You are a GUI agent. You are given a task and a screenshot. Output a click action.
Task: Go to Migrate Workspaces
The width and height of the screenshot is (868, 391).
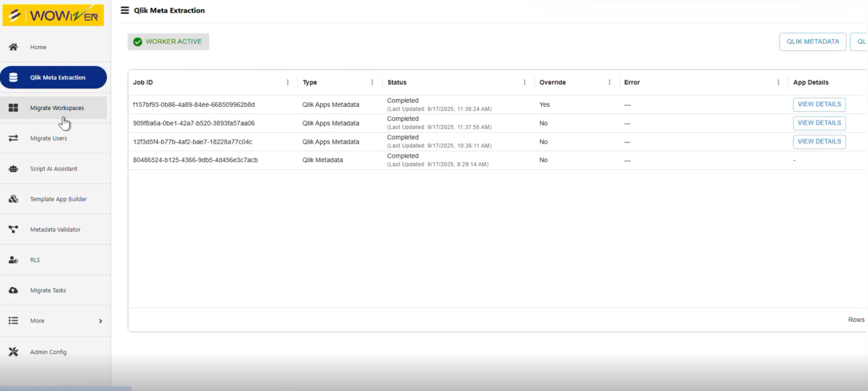[x=54, y=108]
